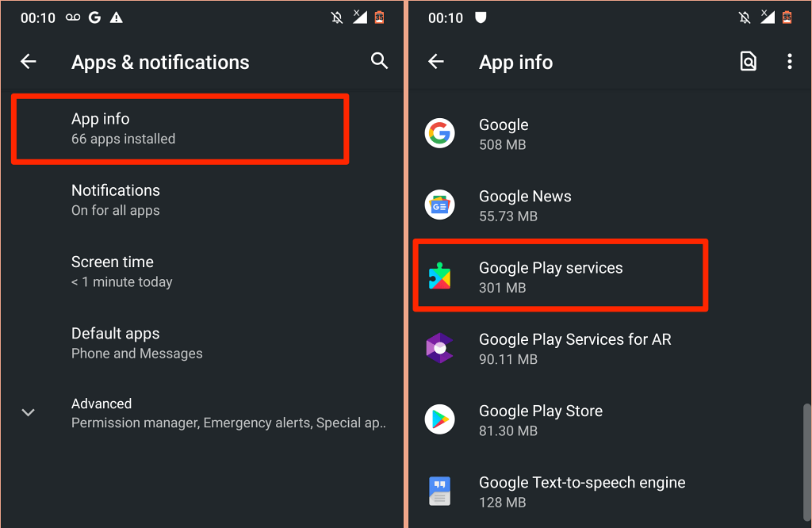
Task: Select Google Play services 301 MB entry
Action: click(x=559, y=277)
